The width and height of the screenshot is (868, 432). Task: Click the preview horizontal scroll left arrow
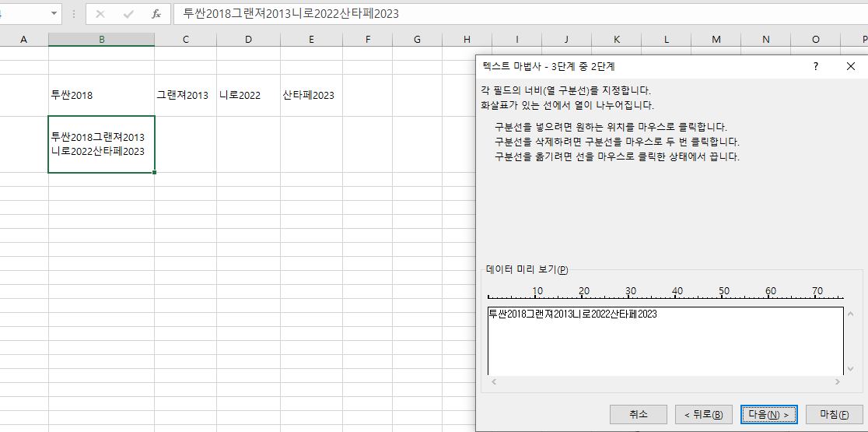click(494, 381)
